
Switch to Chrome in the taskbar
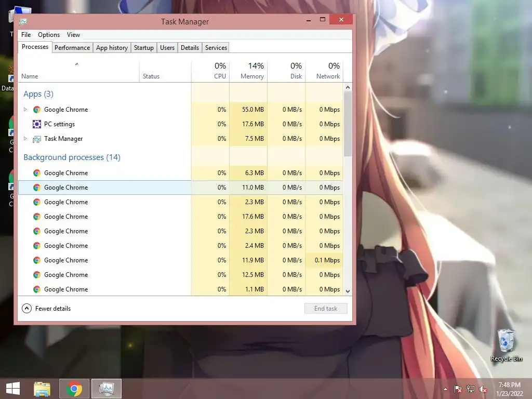(74, 389)
